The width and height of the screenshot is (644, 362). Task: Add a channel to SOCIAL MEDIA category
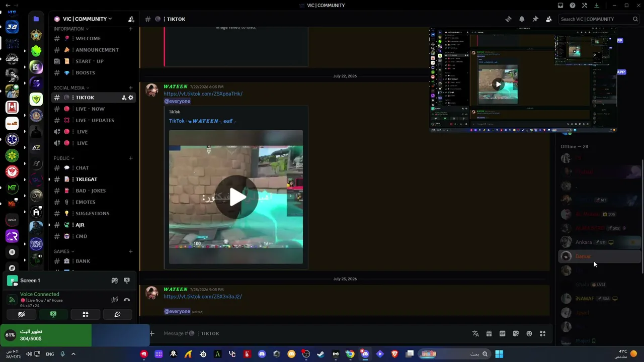pos(131,88)
